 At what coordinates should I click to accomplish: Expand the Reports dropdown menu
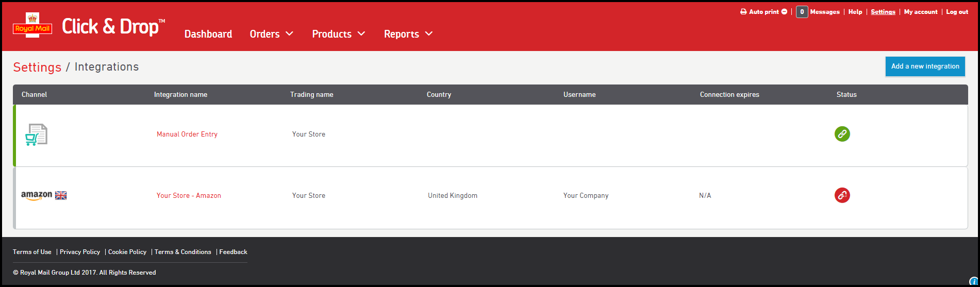click(x=408, y=34)
